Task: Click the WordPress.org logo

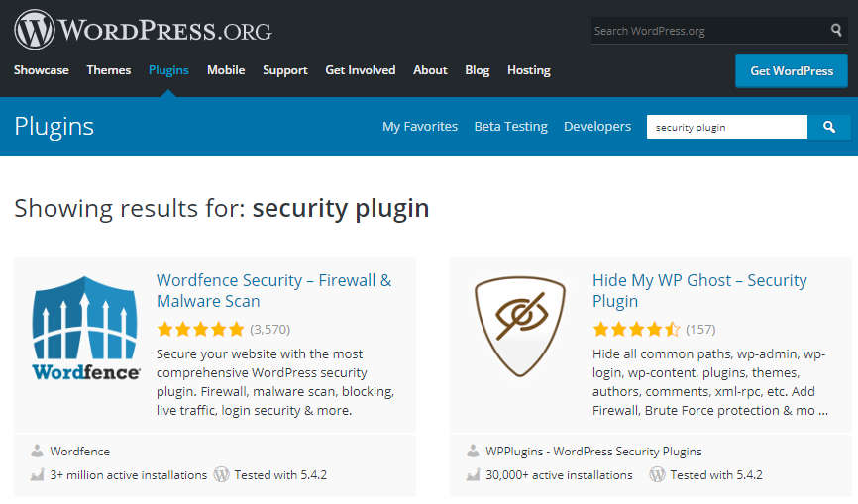Action: 144,30
